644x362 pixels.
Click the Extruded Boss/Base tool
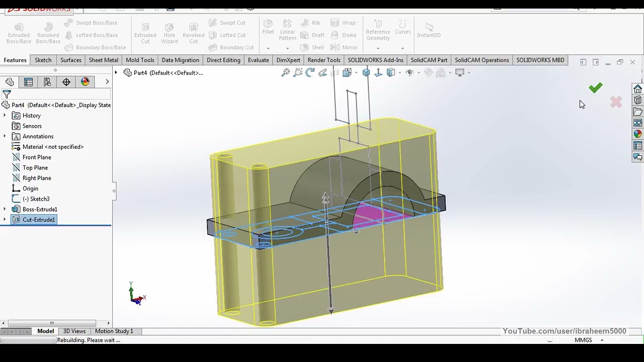point(19,33)
